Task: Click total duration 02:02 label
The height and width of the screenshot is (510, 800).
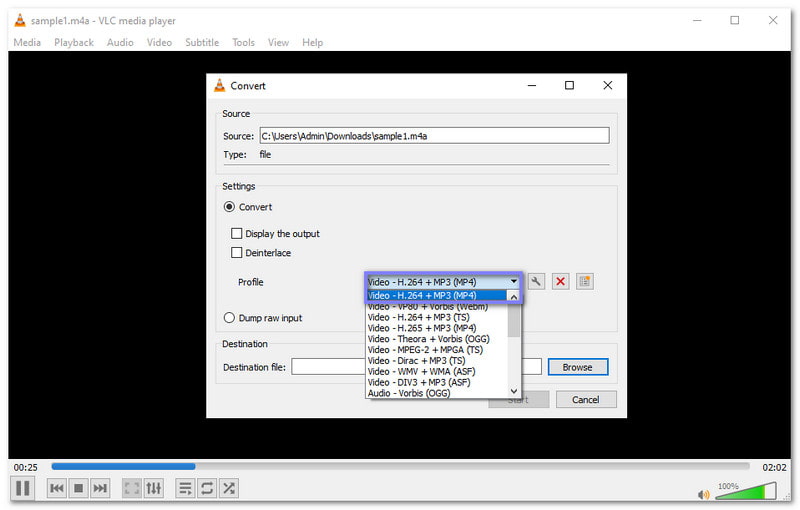Action: tap(774, 467)
